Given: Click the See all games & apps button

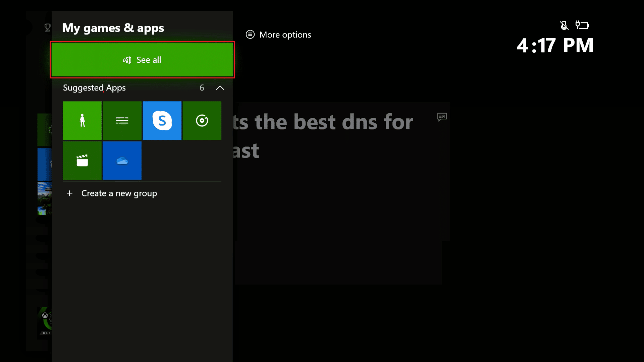Looking at the screenshot, I should pyautogui.click(x=142, y=60).
